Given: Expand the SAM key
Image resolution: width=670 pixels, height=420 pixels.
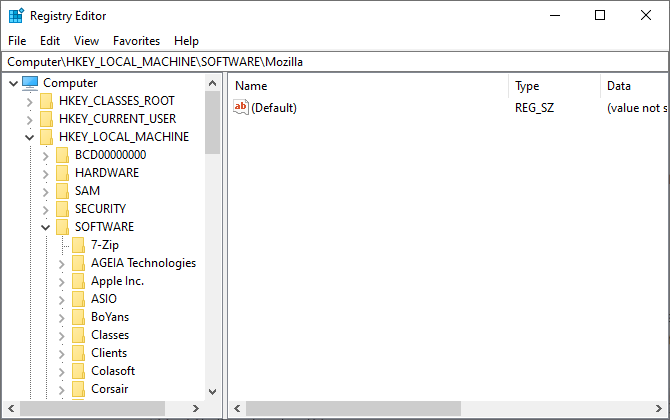Looking at the screenshot, I should tap(45, 191).
